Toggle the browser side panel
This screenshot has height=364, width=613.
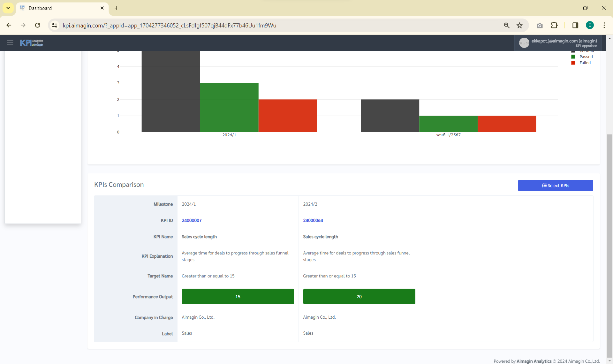575,25
